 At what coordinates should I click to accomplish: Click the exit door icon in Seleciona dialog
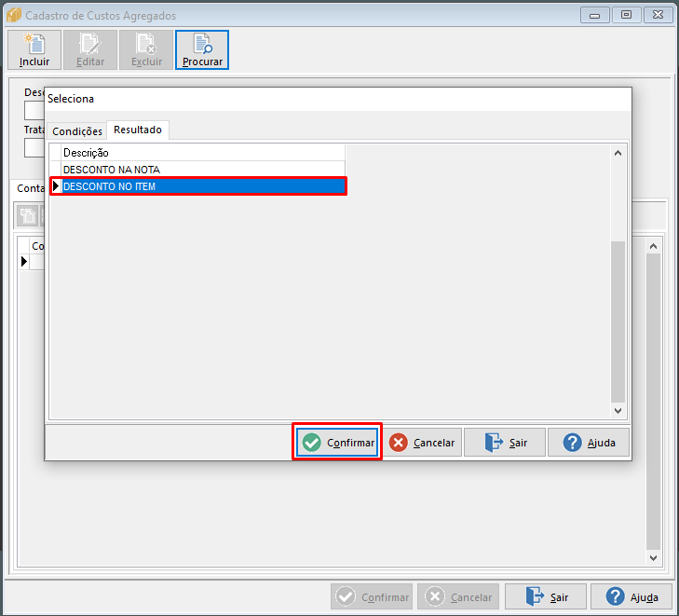[x=494, y=443]
